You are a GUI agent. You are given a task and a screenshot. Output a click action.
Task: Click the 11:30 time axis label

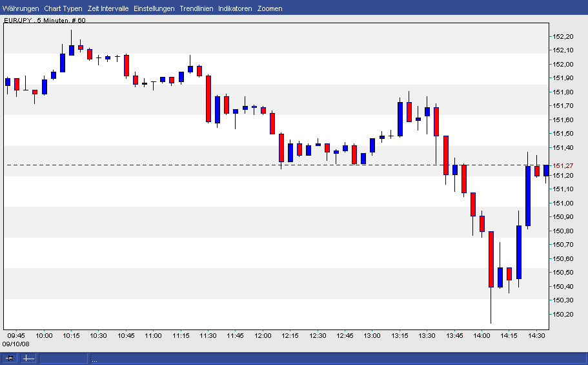tap(208, 336)
